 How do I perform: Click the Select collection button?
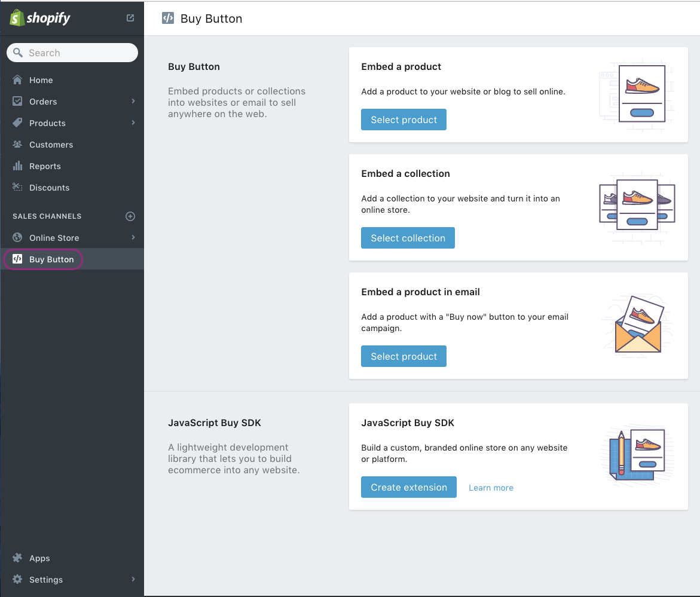point(408,238)
